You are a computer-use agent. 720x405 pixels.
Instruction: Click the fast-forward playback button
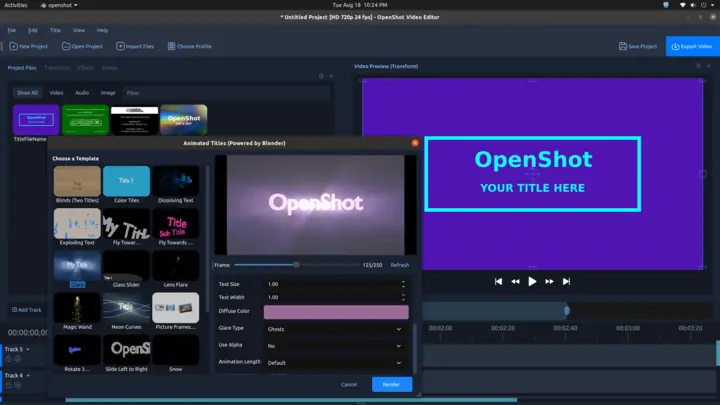coord(549,281)
